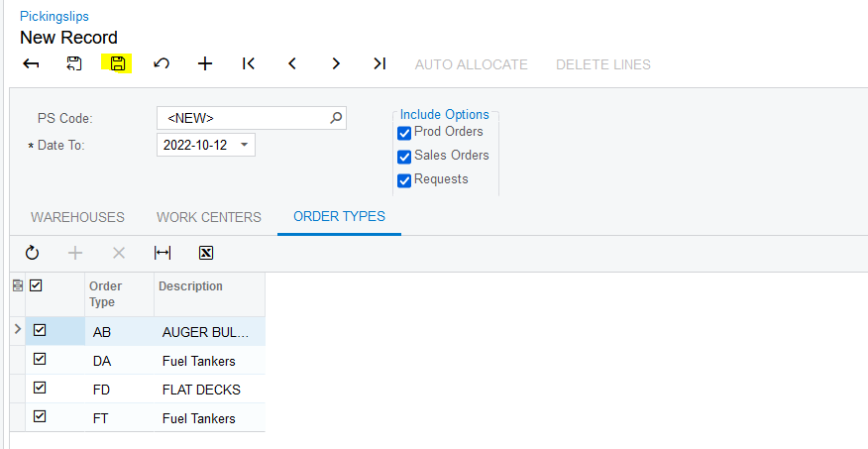Uncheck the Prod Orders option
Image resolution: width=868 pixels, height=449 pixels.
(404, 133)
